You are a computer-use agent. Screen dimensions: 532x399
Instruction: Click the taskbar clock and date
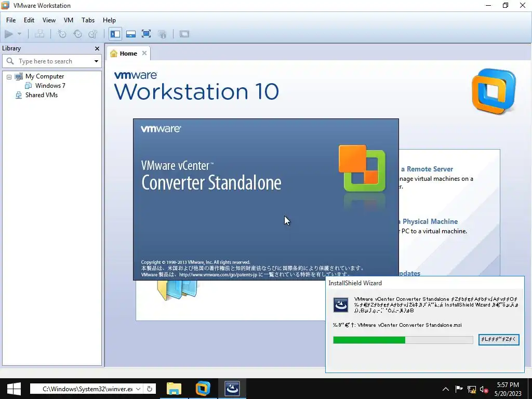click(x=508, y=389)
